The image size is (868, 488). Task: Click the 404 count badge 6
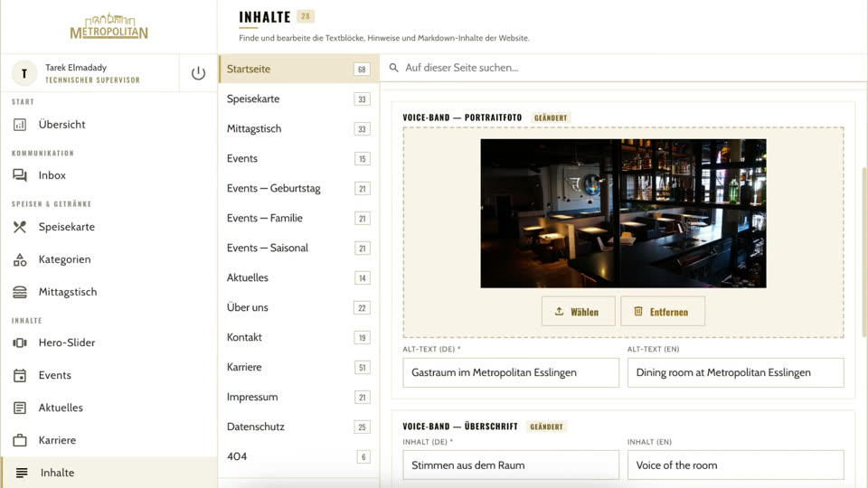363,457
